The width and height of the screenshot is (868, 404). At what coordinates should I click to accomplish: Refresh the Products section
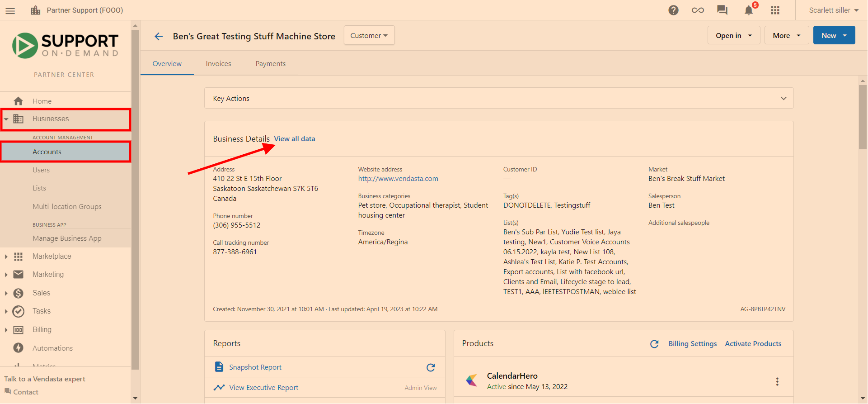pyautogui.click(x=654, y=344)
